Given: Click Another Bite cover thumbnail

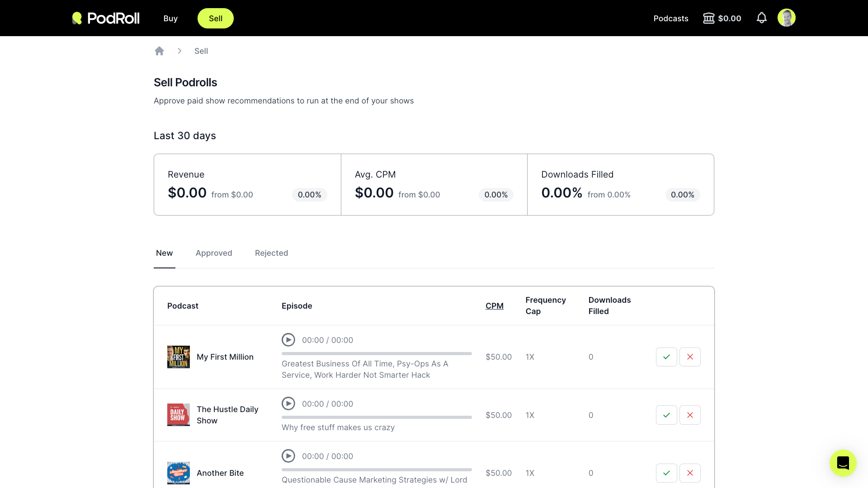Looking at the screenshot, I should pos(179,473).
